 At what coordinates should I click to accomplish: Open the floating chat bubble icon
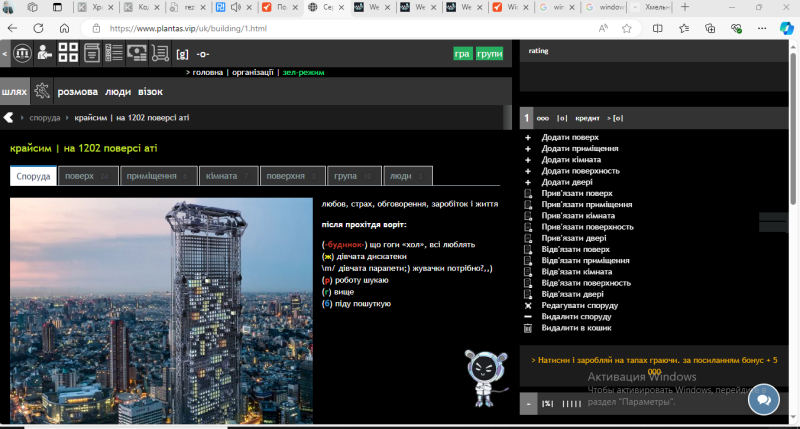tap(764, 400)
